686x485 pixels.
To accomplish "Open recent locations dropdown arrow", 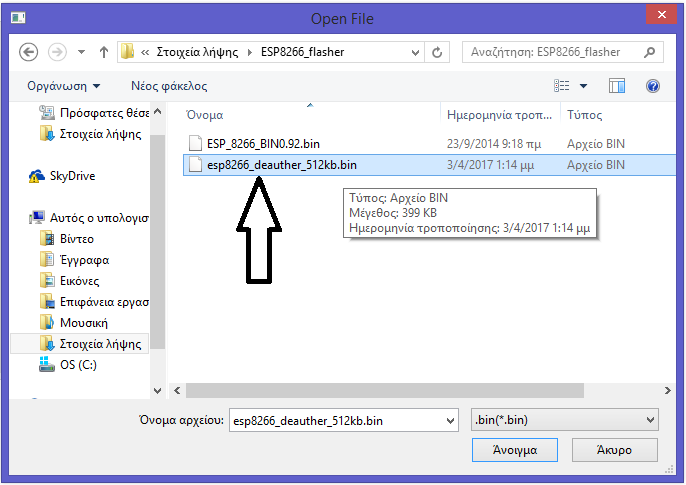I will tap(81, 52).
